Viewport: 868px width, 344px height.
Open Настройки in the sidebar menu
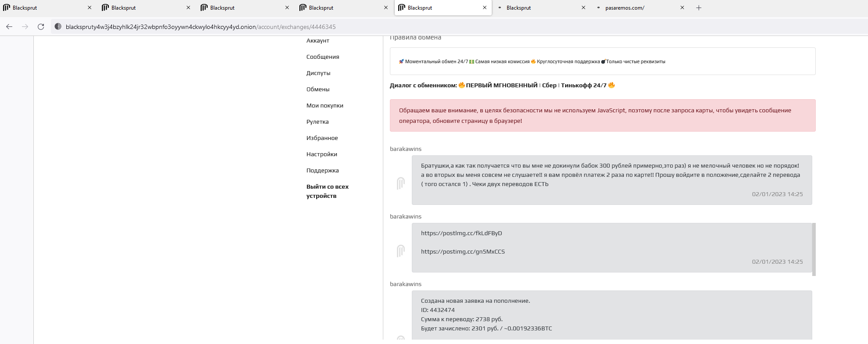322,154
